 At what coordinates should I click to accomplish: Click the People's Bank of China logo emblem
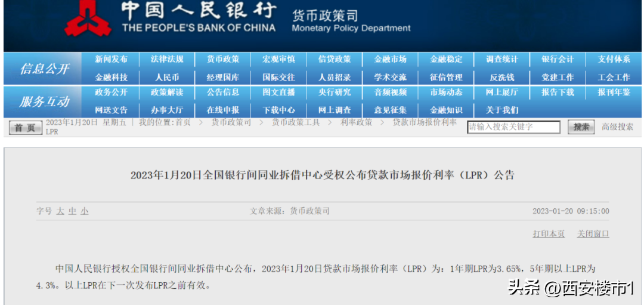[88, 19]
